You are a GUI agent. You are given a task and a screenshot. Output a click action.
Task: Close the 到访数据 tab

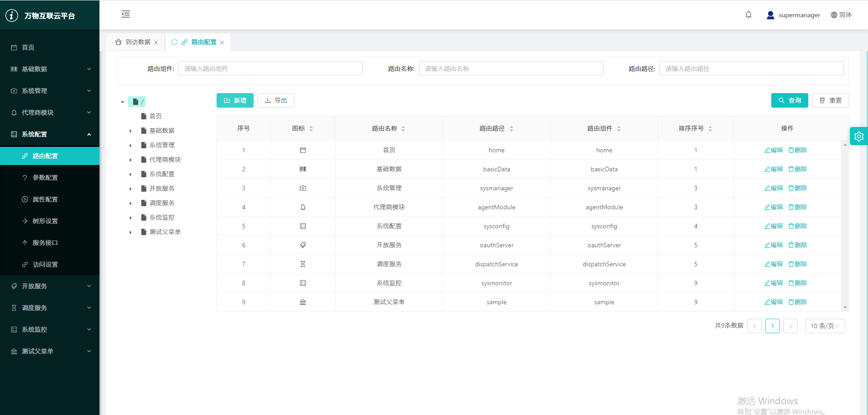156,42
